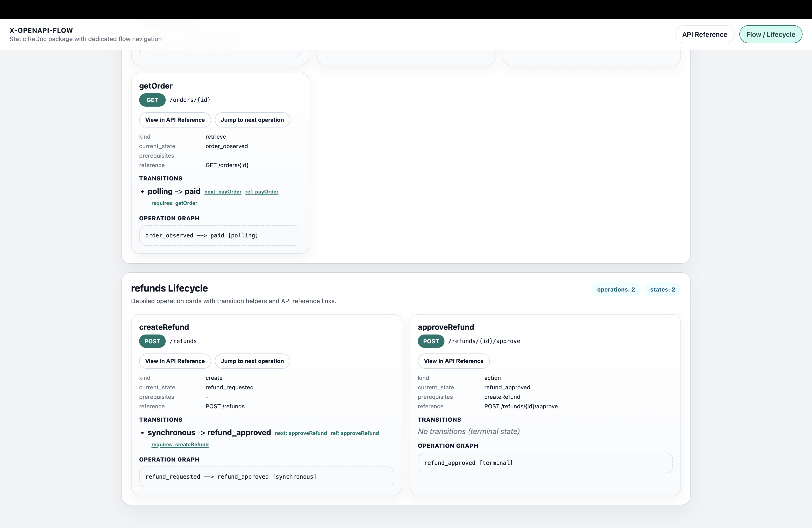Follow the next: approveRefund link

[x=301, y=433]
